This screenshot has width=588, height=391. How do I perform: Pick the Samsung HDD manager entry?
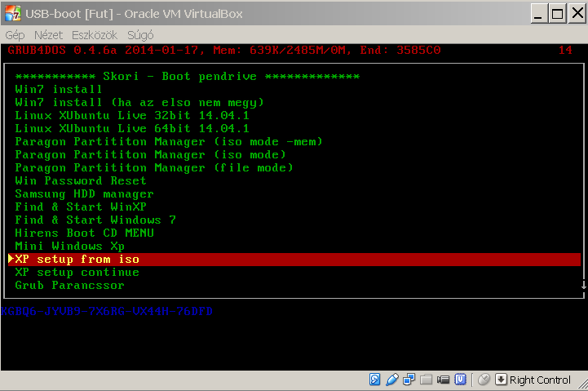pyautogui.click(x=84, y=194)
